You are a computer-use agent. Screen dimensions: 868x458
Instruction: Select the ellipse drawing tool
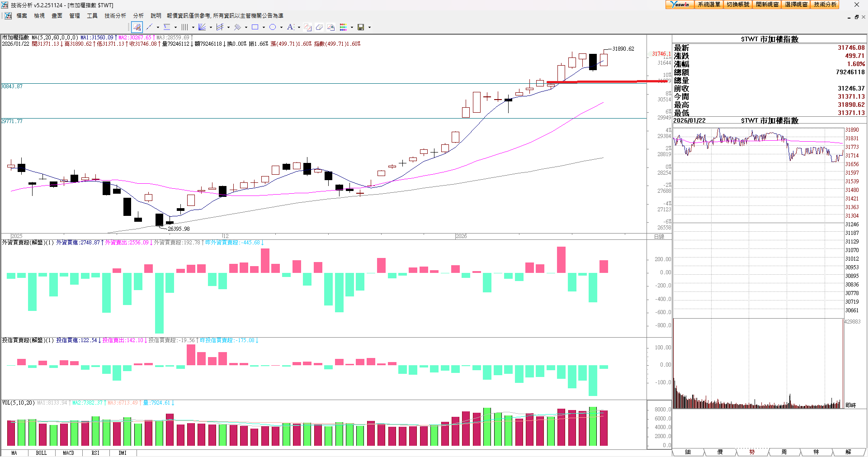pyautogui.click(x=273, y=27)
